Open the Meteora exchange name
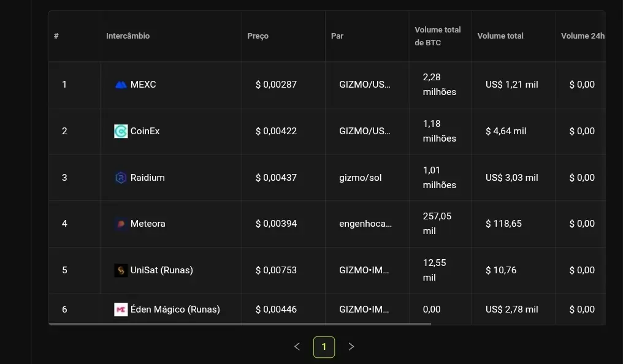The height and width of the screenshot is (364, 623). pyautogui.click(x=148, y=224)
